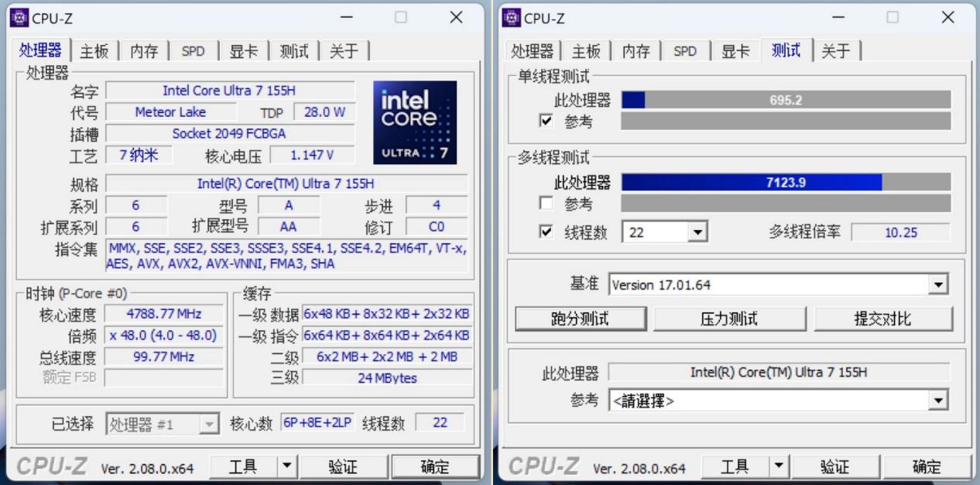Click the 多线程倍率 10.25 value
Screen dimensions: 980x485
pos(901,232)
